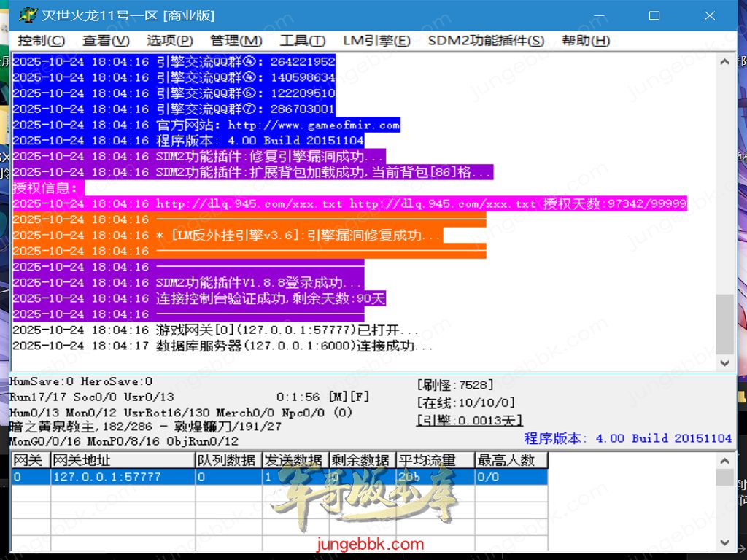This screenshot has width=747, height=560.
Task: Open the 帮助(H) menu
Action: (585, 41)
